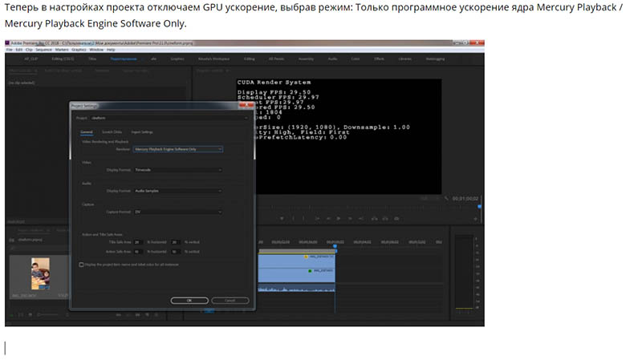Click the Title Safe Area vertical field
Viewport: 642px width, 364px height.
[x=175, y=242]
